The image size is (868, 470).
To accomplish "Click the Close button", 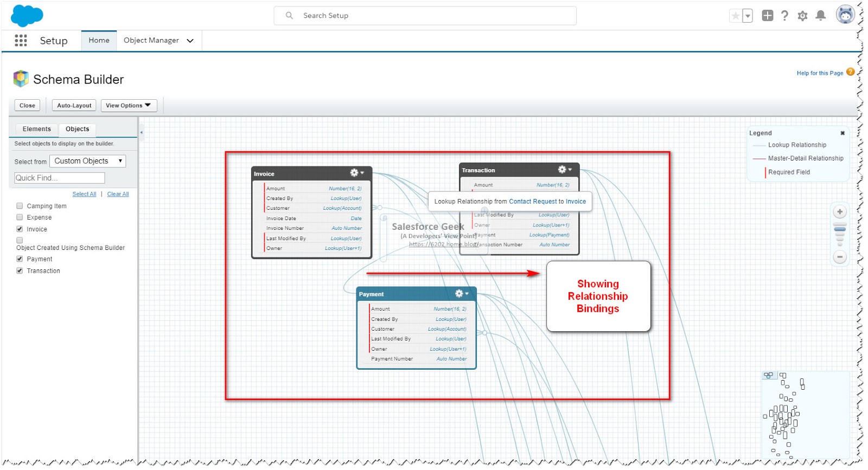I will point(27,106).
